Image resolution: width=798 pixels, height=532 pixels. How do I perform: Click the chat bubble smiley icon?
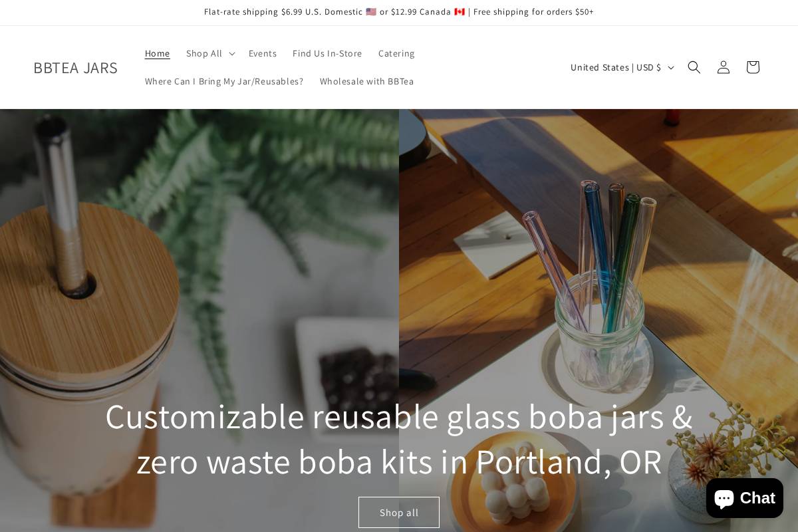click(724, 498)
